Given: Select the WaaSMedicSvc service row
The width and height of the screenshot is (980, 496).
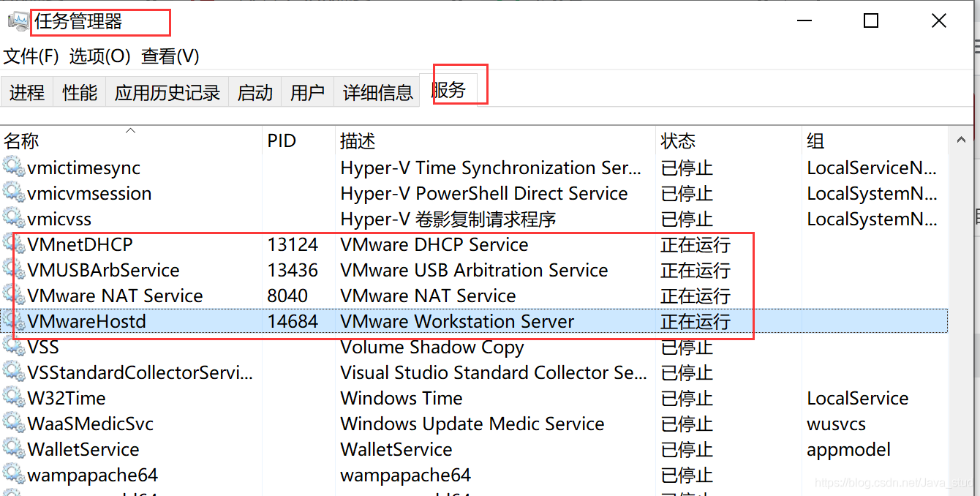Looking at the screenshot, I should click(x=91, y=424).
